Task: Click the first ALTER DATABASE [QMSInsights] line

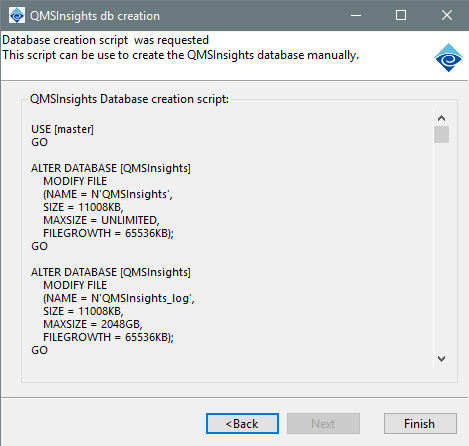Action: [111, 168]
